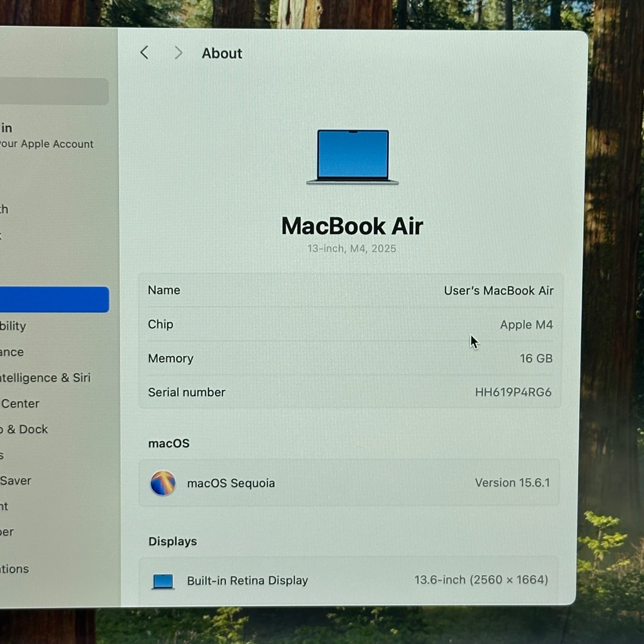This screenshot has width=644, height=644.
Task: Click the blue MacBook Air laptop image
Action: [x=352, y=157]
